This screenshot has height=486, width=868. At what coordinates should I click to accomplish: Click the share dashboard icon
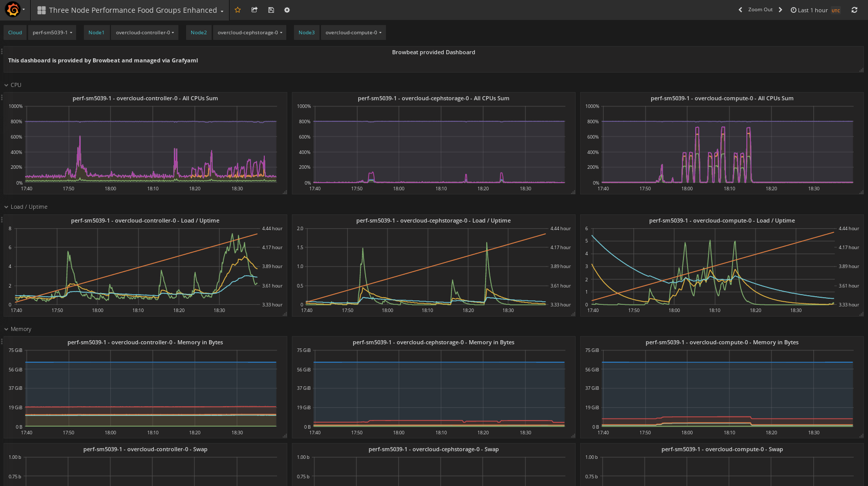pos(255,10)
